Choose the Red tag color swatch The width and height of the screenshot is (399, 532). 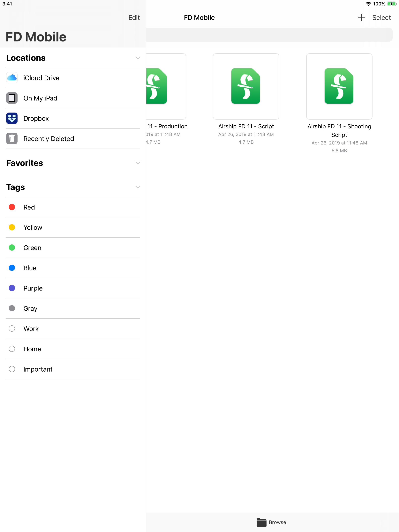12,207
